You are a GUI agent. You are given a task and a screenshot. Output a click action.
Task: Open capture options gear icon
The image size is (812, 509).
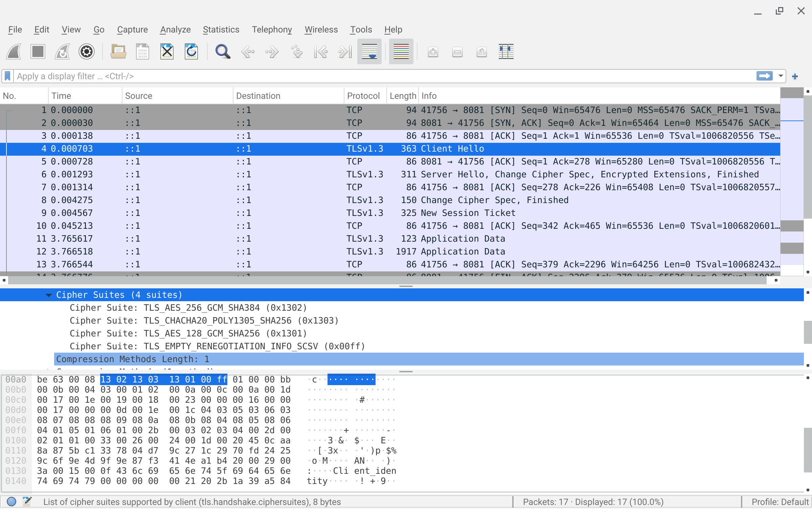click(x=86, y=52)
